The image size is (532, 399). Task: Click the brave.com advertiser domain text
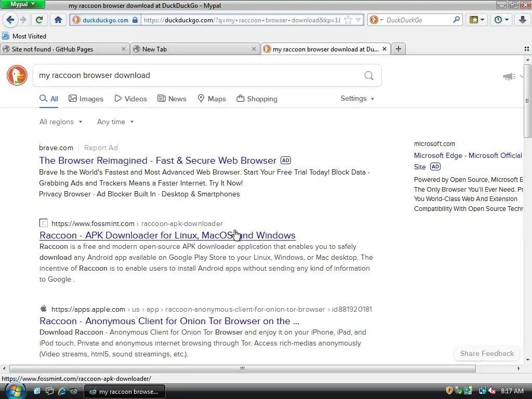point(56,148)
